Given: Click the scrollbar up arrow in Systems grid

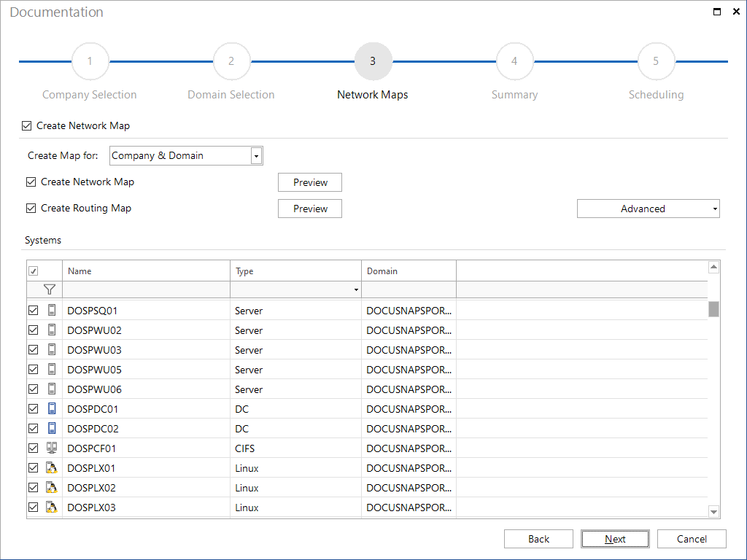Looking at the screenshot, I should [x=713, y=267].
